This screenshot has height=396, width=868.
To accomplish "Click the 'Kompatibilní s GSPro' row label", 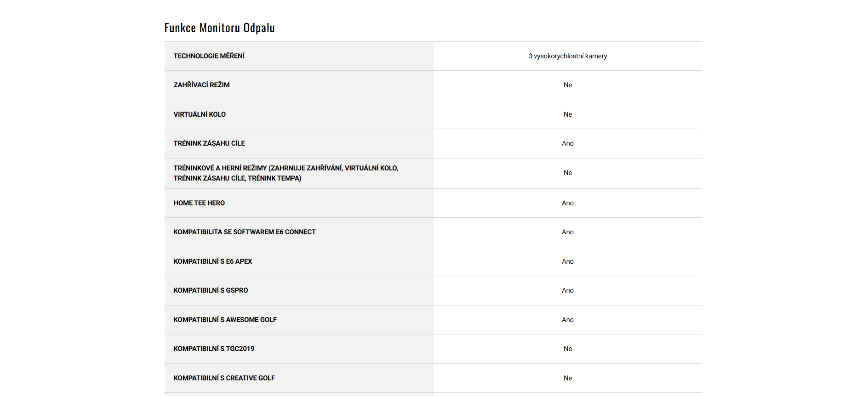I will pos(211,290).
